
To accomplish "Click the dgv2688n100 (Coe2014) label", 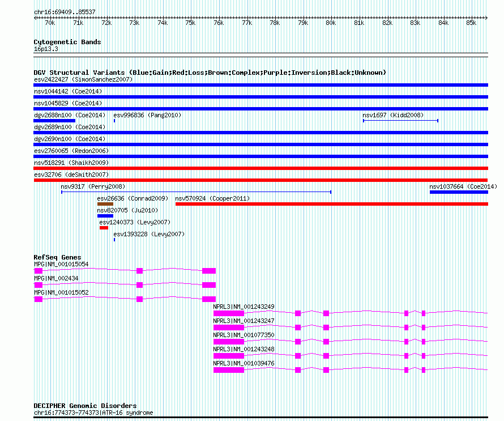I will click(x=70, y=115).
